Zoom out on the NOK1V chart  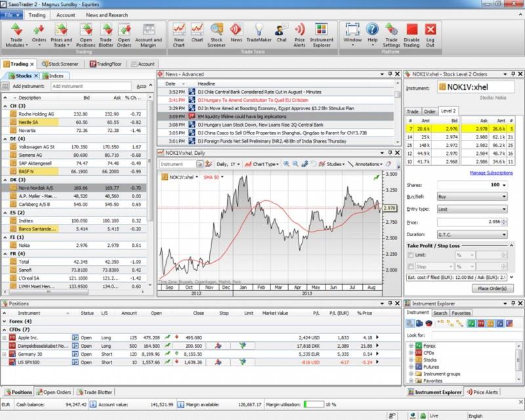click(295, 164)
